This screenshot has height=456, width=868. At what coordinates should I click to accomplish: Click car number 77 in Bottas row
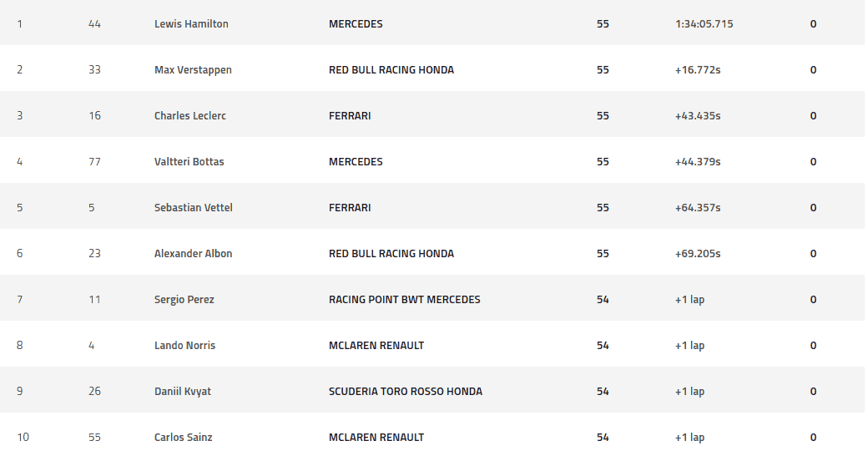94,162
